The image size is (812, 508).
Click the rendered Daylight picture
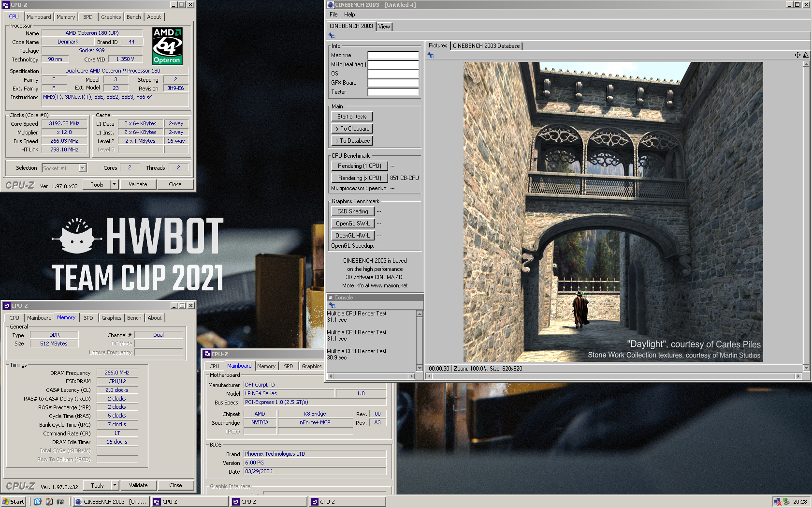point(613,211)
